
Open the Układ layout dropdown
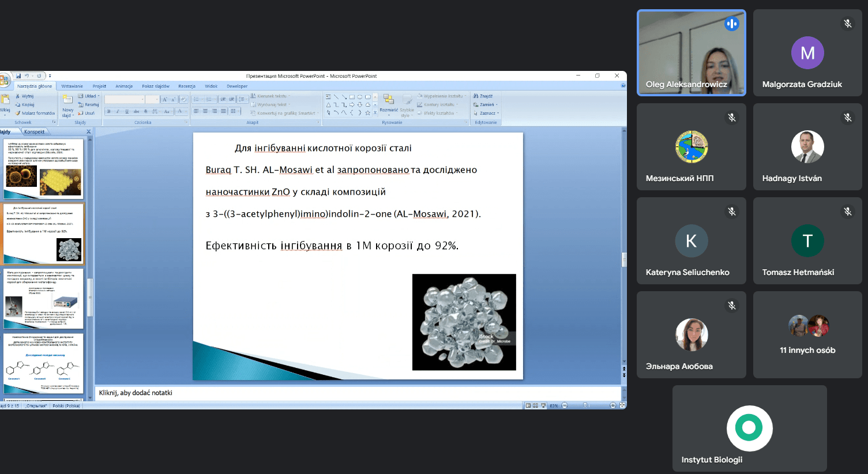point(89,96)
